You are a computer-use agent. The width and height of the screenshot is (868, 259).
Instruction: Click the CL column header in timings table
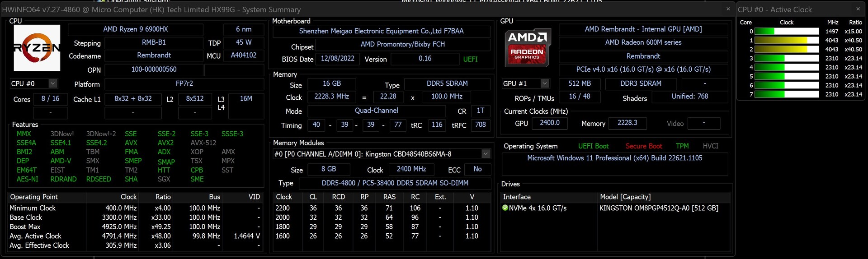point(313,197)
